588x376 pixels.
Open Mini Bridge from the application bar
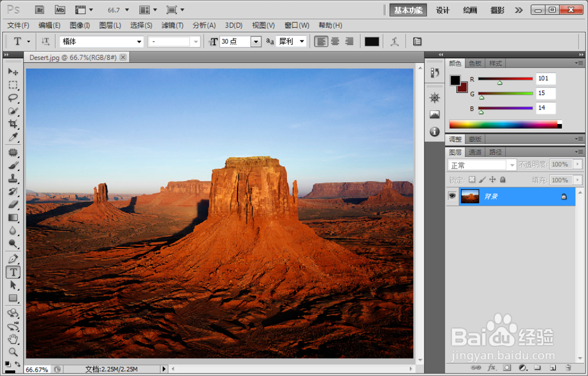coord(61,10)
